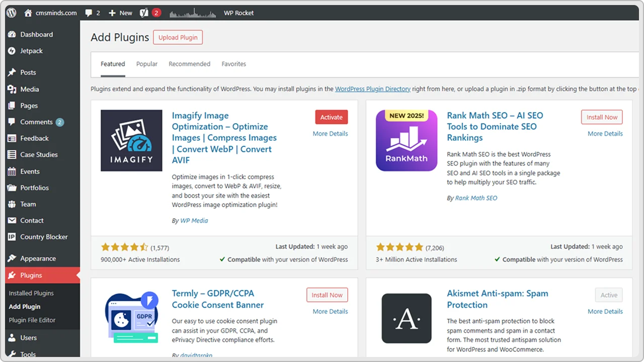The image size is (644, 362).
Task: Click the Jetpack lightning icon
Action: pos(12,51)
